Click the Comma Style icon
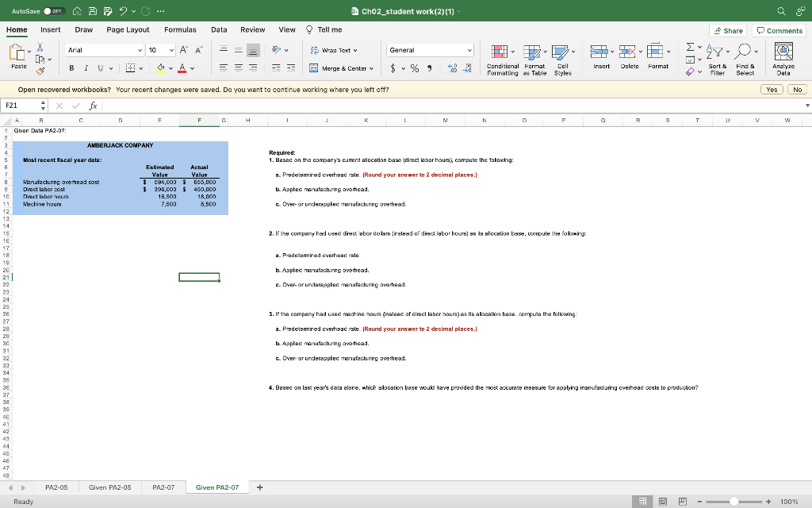This screenshot has width=812, height=508. (429, 68)
